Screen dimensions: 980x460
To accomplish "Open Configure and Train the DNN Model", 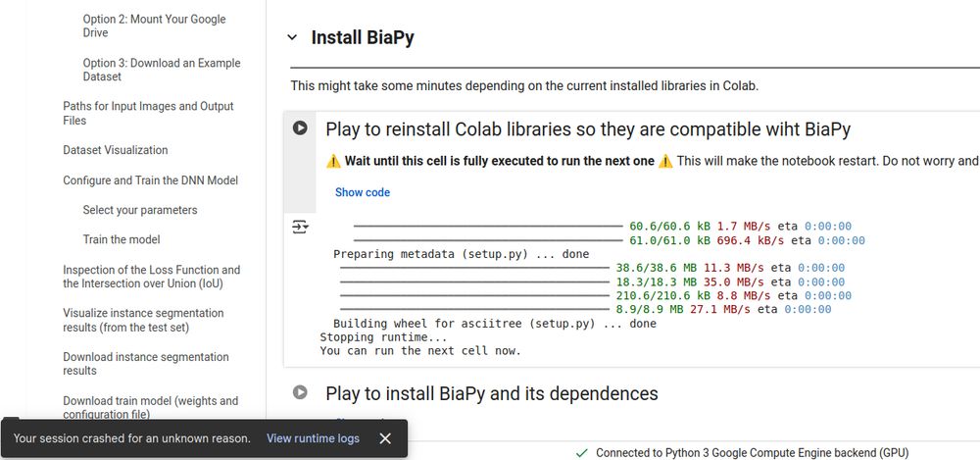I will pyautogui.click(x=151, y=180).
